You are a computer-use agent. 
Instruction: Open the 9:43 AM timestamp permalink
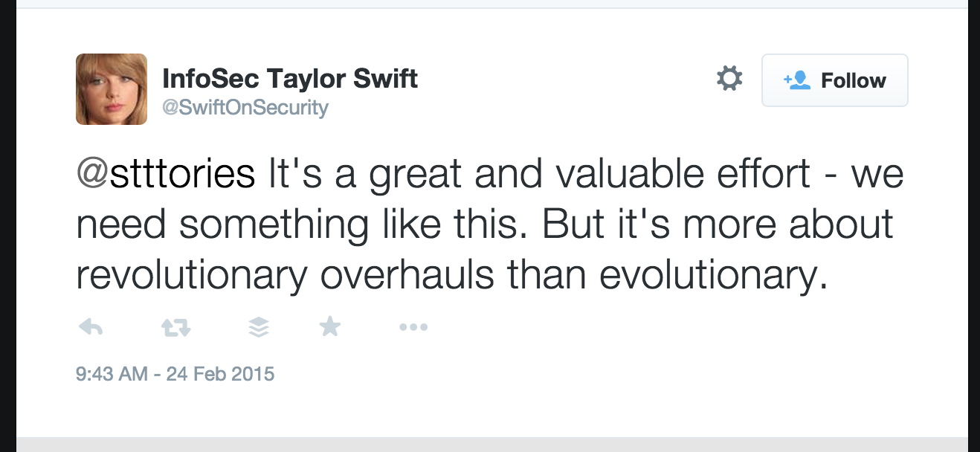tap(112, 373)
